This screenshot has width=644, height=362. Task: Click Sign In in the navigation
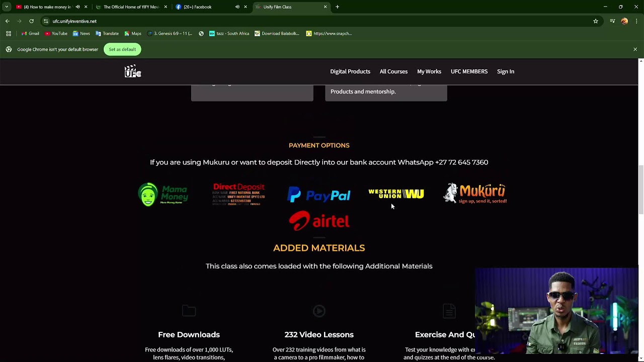[x=506, y=71]
